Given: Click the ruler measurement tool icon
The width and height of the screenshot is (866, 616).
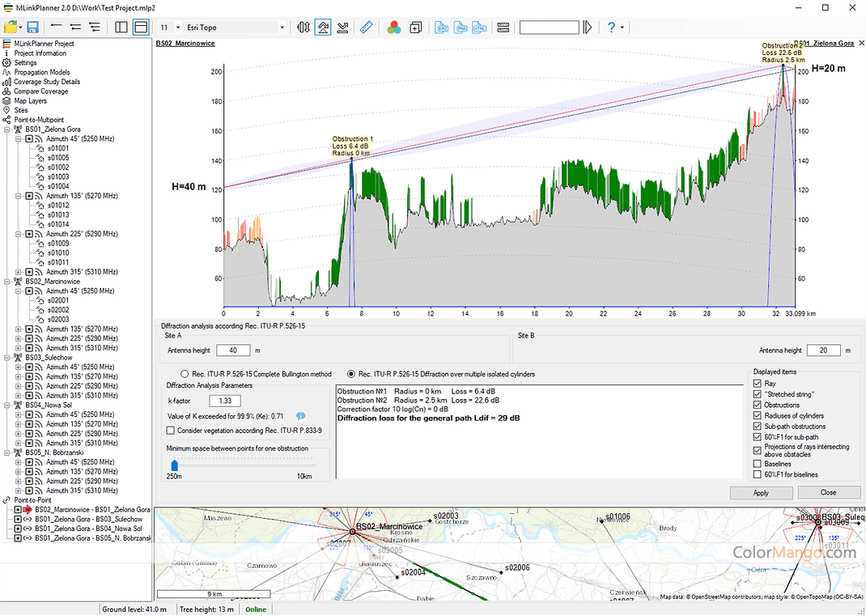Looking at the screenshot, I should [365, 28].
